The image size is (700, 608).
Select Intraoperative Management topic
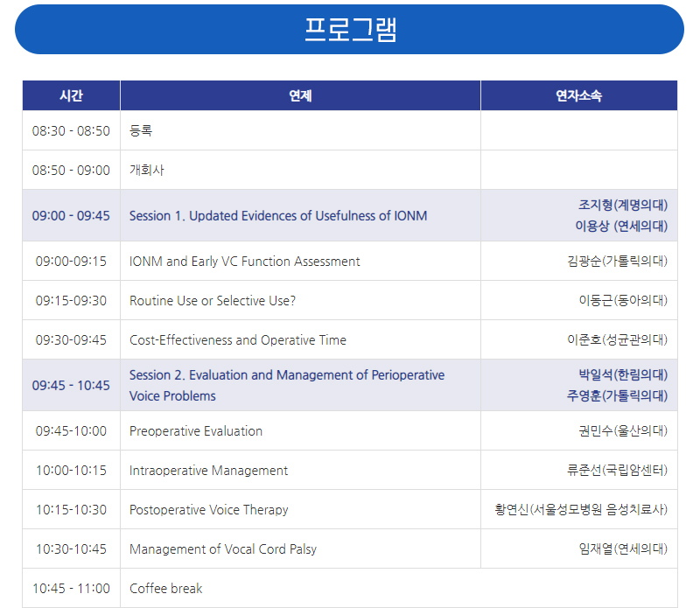(x=208, y=470)
